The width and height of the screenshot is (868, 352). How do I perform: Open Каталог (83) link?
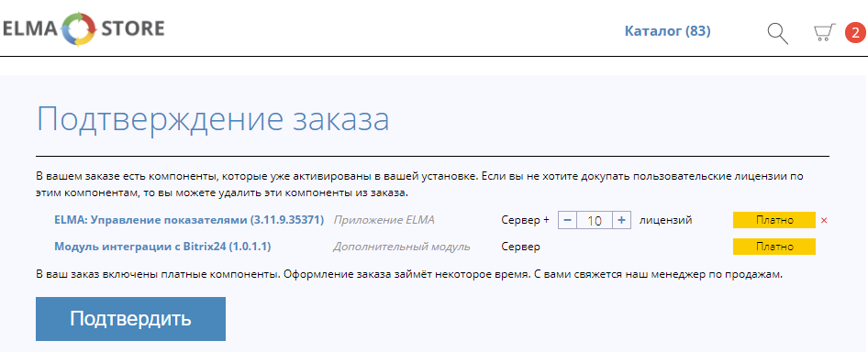[x=667, y=31]
